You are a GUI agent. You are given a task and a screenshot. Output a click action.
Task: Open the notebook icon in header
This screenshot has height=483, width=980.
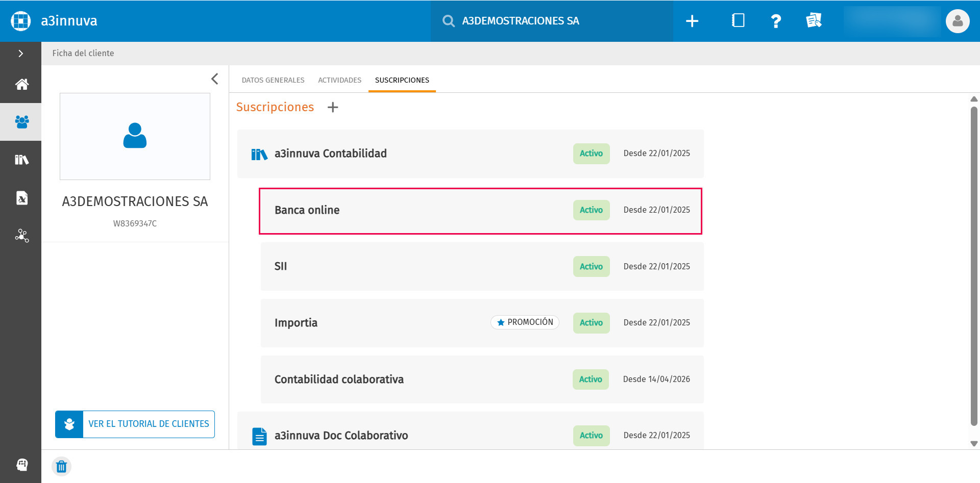738,21
